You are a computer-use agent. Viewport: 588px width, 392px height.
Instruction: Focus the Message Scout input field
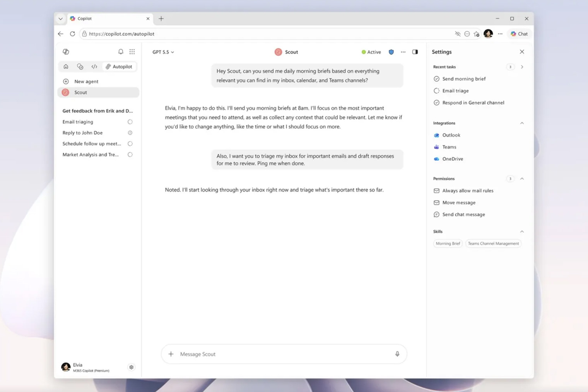click(x=284, y=354)
